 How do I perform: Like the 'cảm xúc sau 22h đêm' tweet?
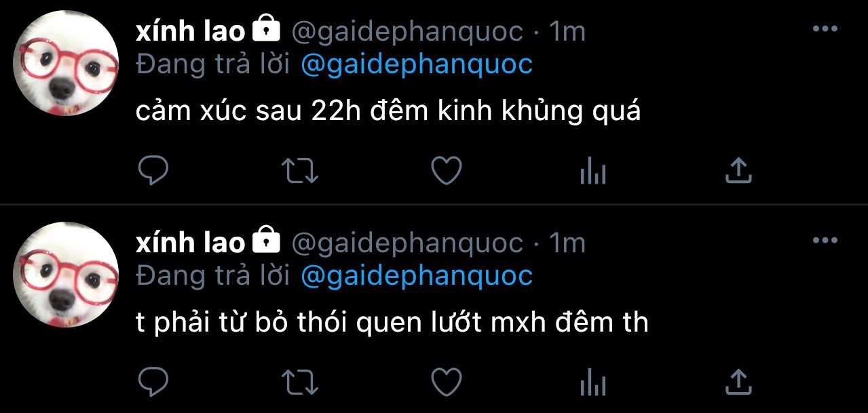447,171
